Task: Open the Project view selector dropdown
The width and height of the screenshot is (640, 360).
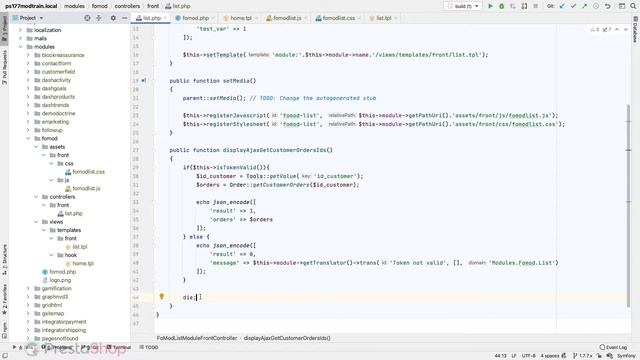Action: pos(28,18)
